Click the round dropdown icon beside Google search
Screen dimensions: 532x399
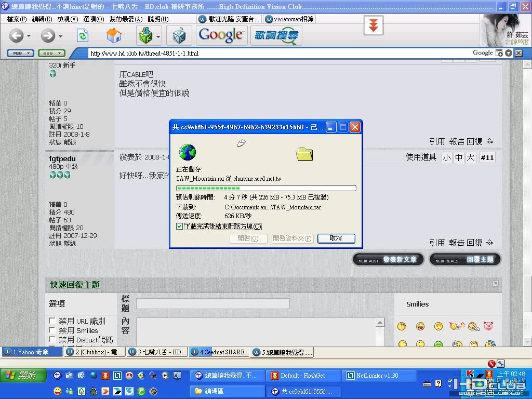click(x=508, y=53)
